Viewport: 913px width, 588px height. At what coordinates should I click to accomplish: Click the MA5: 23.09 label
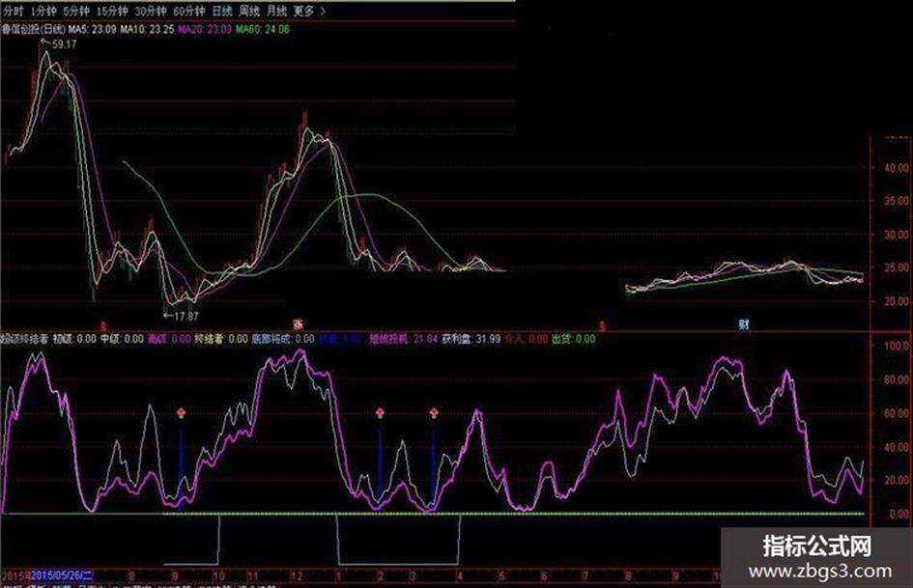(92, 29)
